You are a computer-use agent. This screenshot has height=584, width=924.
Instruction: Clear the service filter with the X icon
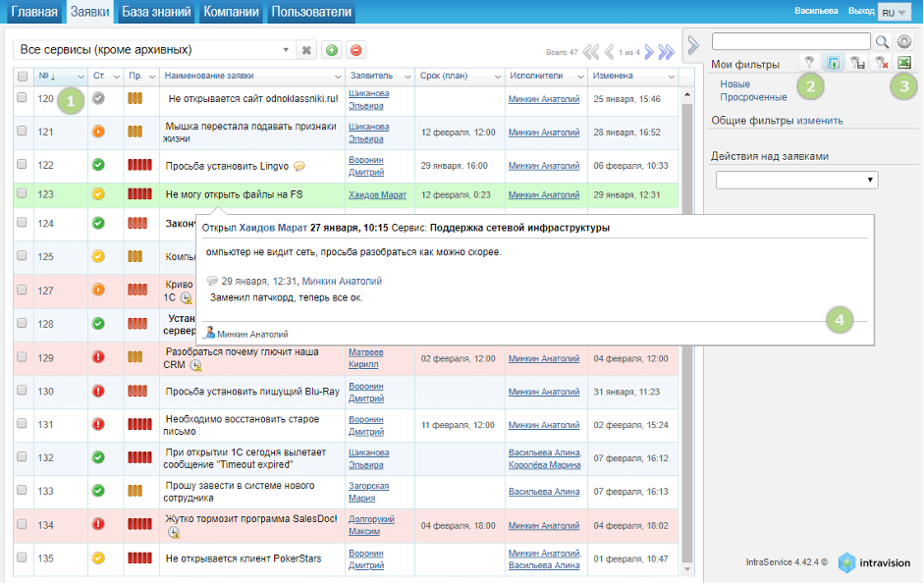click(x=306, y=50)
